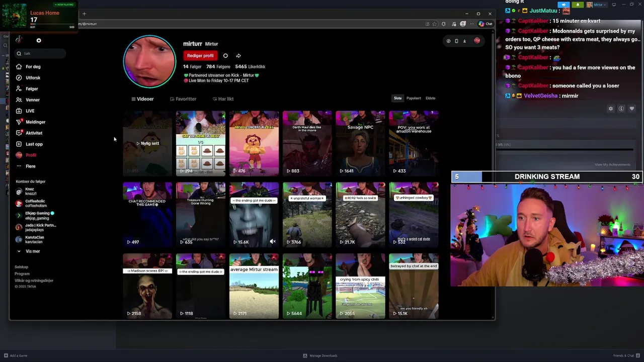Image resolution: width=644 pixels, height=362 pixels.
Task: Play the Nylig sett video thumbnail
Action: point(147,143)
